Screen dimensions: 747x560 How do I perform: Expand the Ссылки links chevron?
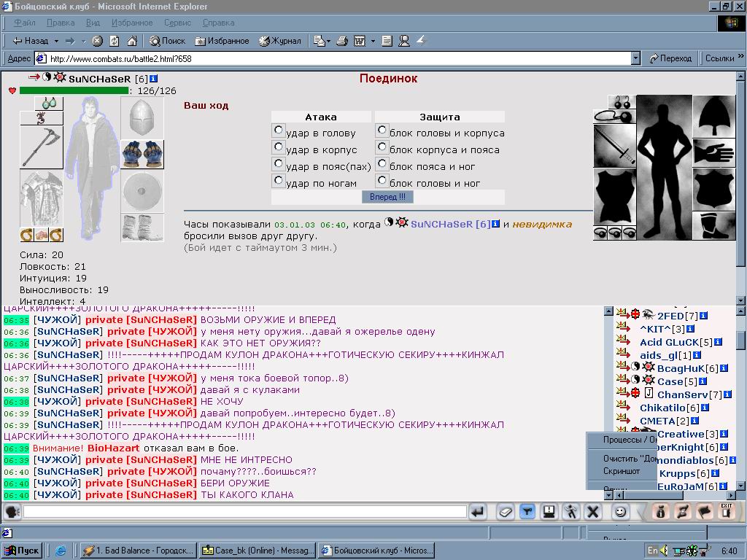pos(740,57)
